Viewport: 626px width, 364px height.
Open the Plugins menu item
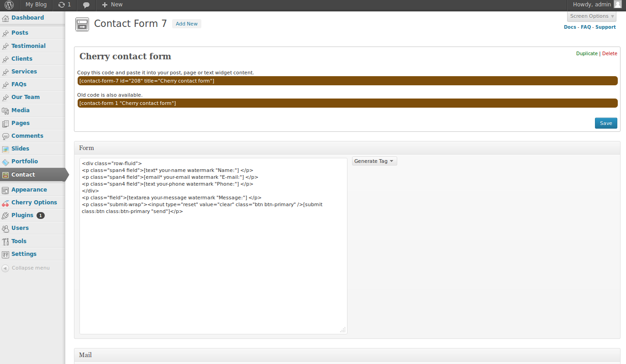click(22, 215)
